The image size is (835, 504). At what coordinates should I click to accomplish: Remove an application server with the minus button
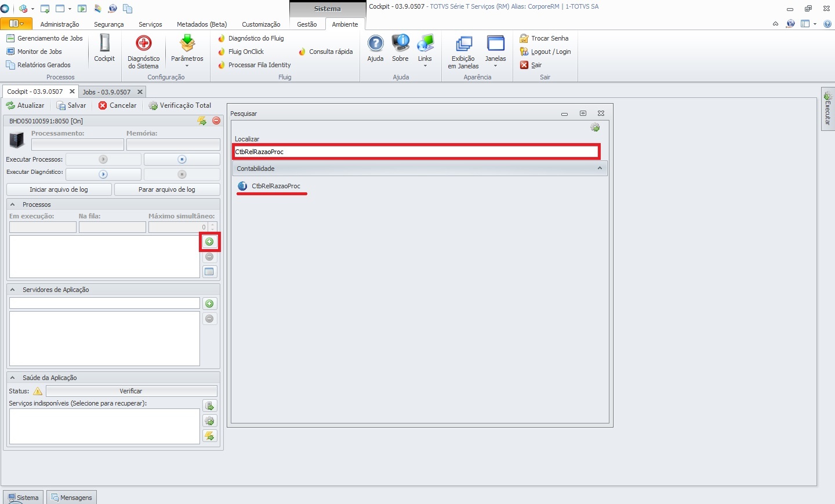[x=210, y=319]
